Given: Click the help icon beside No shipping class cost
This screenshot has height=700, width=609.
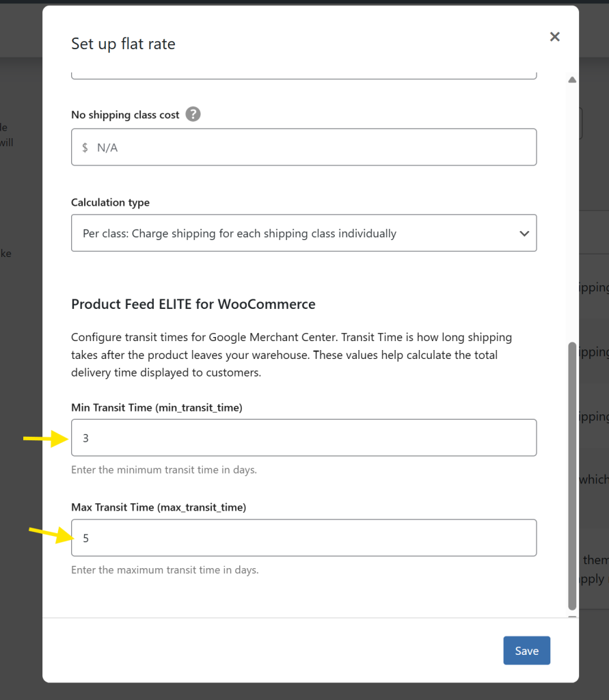Looking at the screenshot, I should coord(192,114).
